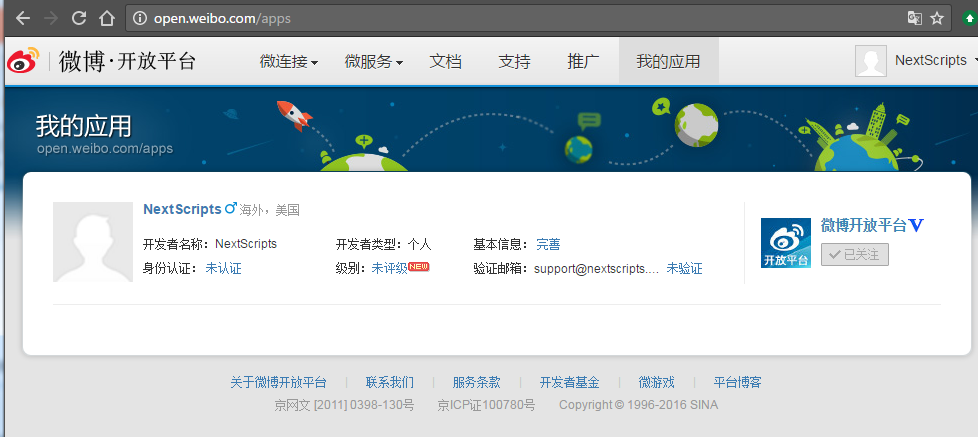Click the 完善 basic info link
This screenshot has height=437, width=978.
coord(548,244)
